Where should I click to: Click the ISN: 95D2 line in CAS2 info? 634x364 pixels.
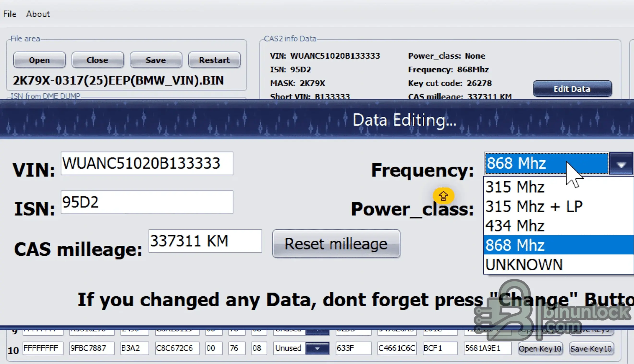coord(291,69)
